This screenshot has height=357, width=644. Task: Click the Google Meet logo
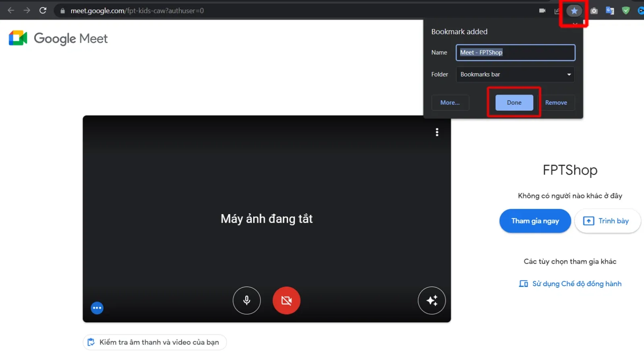58,38
